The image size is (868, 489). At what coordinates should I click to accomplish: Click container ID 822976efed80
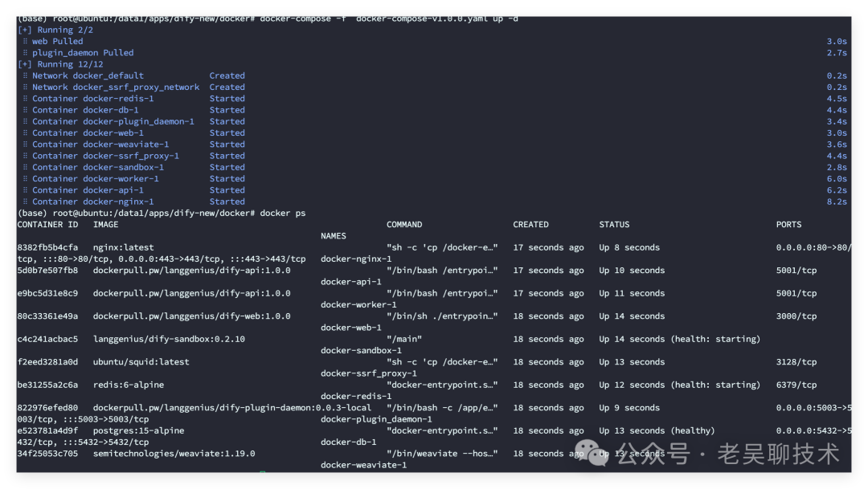point(47,408)
